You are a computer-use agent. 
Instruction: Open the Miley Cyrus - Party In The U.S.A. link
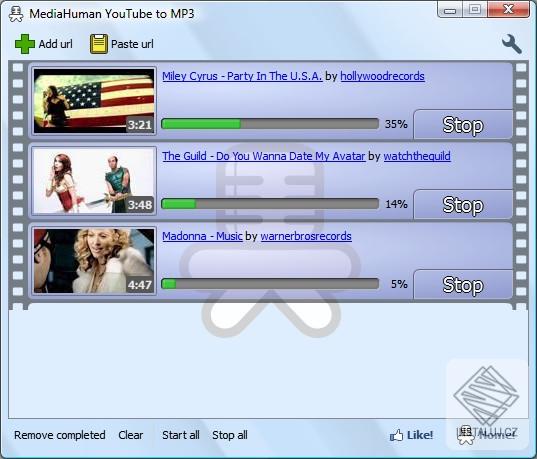pos(242,76)
